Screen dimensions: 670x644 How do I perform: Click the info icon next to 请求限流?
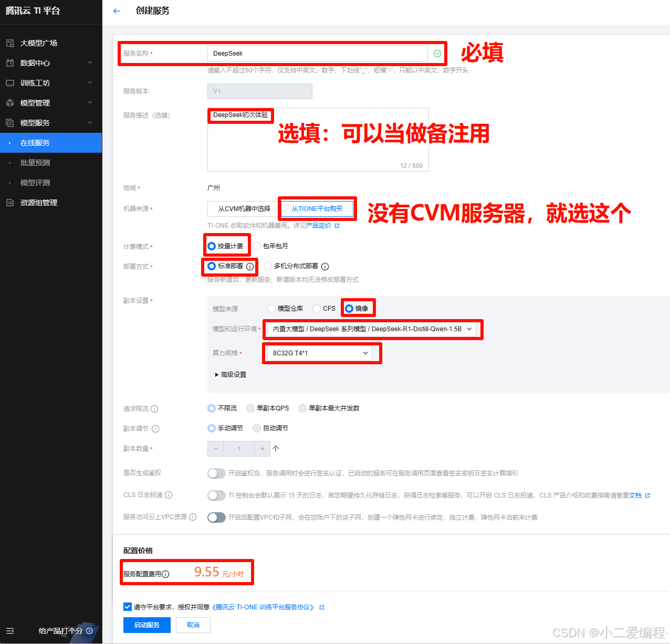(154, 409)
